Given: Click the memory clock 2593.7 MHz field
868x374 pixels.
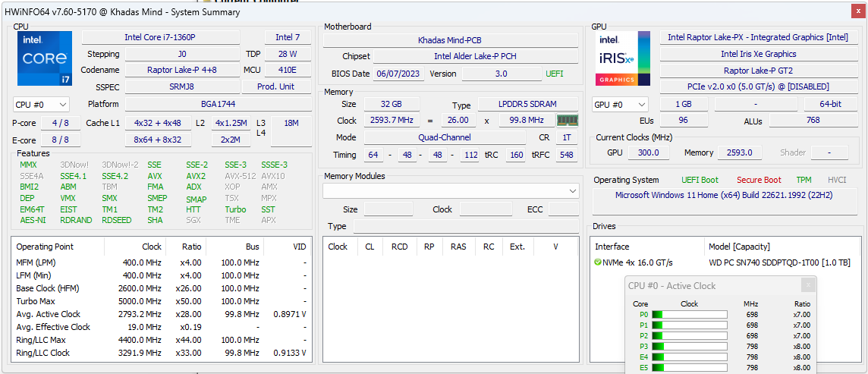Looking at the screenshot, I should [x=392, y=121].
